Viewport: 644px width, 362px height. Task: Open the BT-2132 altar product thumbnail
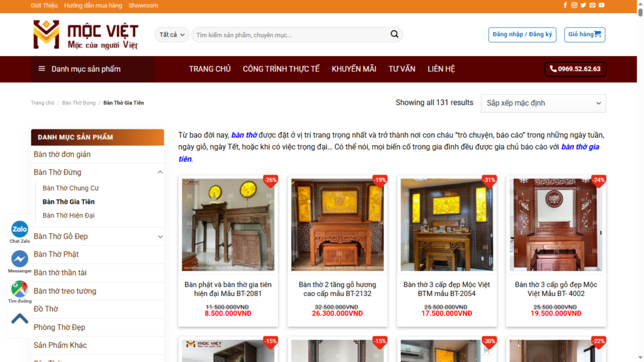[x=337, y=225]
